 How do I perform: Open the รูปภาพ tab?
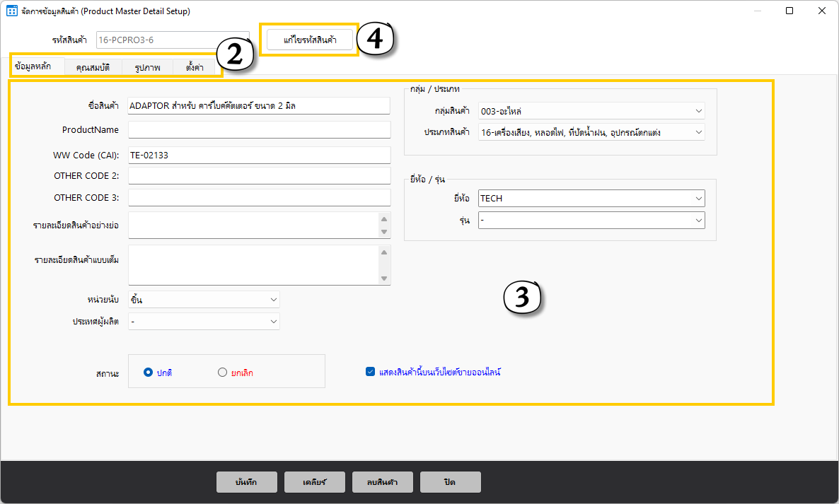tap(148, 67)
